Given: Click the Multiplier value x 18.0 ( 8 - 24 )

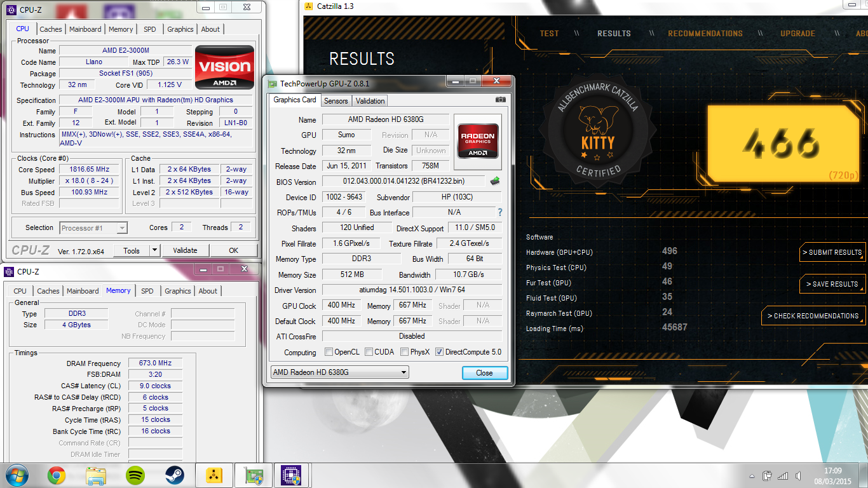Looking at the screenshot, I should tap(90, 181).
